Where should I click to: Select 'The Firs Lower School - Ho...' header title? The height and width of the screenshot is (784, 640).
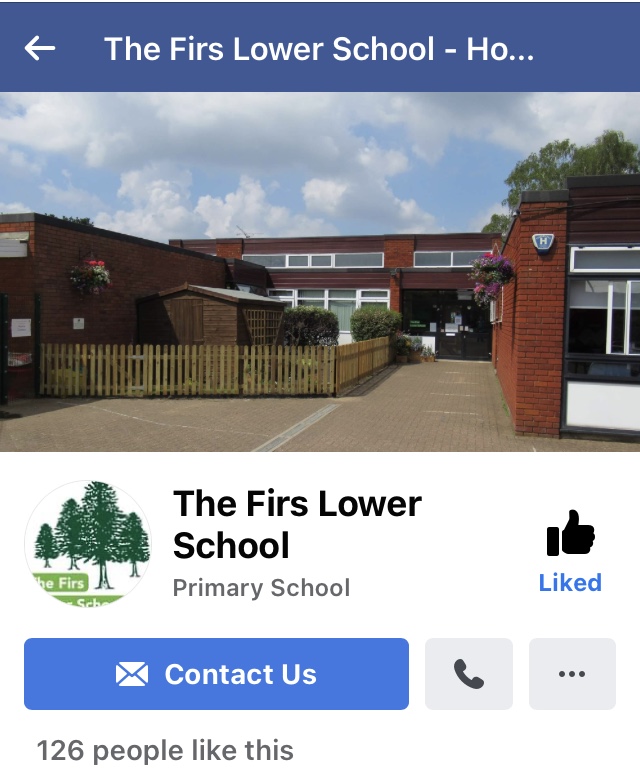(319, 49)
